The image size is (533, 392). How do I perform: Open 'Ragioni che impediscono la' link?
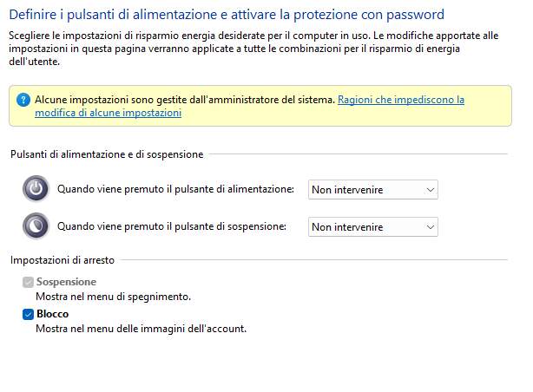[x=401, y=100]
